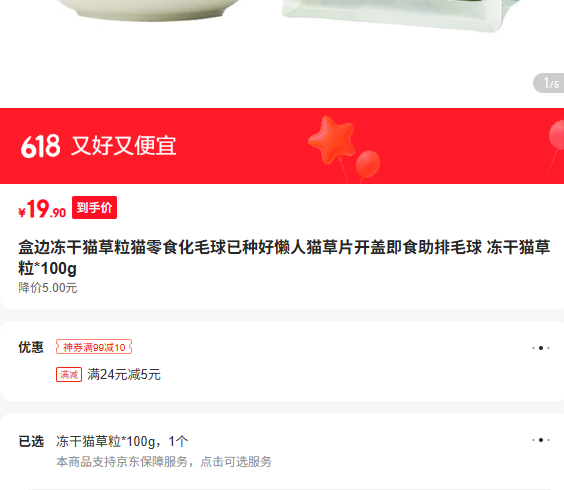Tap the green product box image
Viewport: 564px width, 490px height.
pos(399,14)
